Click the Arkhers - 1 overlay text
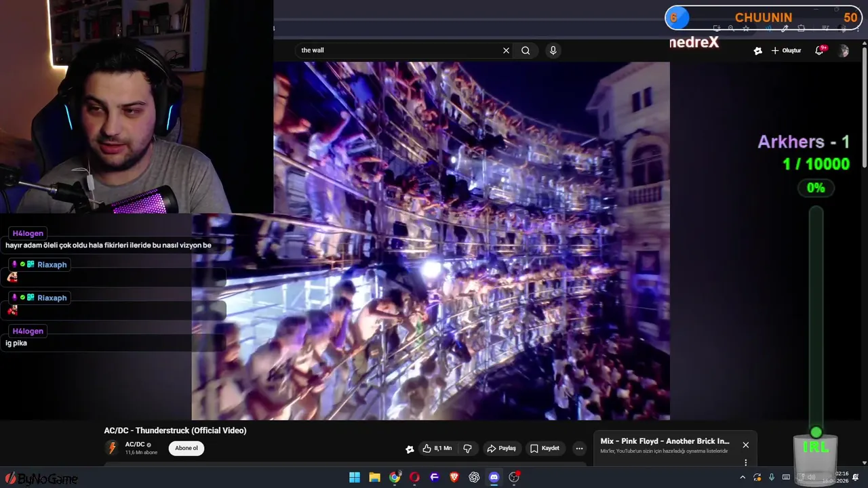This screenshot has height=488, width=868. click(804, 142)
